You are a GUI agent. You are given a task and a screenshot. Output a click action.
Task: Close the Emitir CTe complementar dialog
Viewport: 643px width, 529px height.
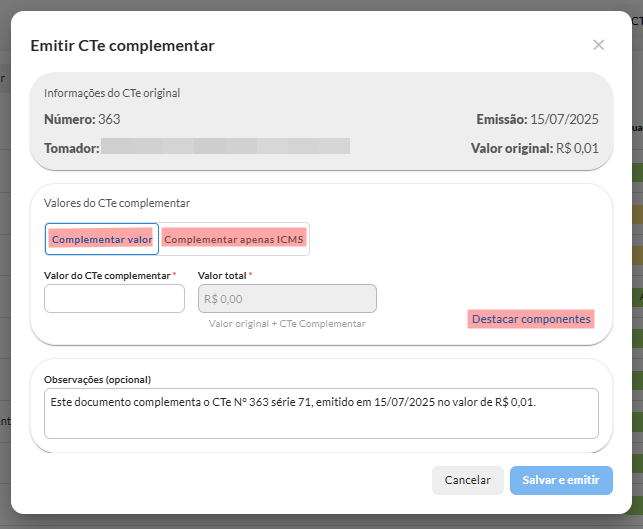click(x=598, y=45)
